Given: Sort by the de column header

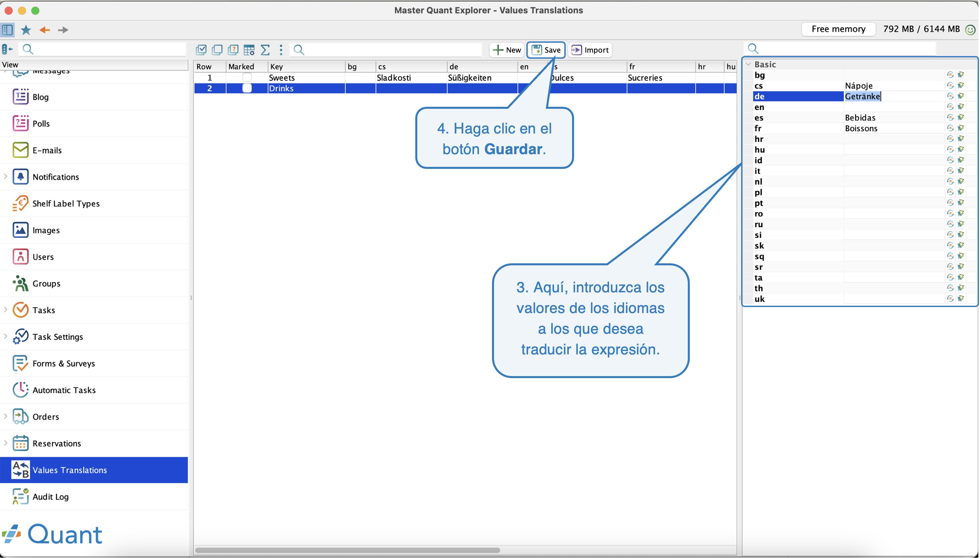Looking at the screenshot, I should (482, 67).
